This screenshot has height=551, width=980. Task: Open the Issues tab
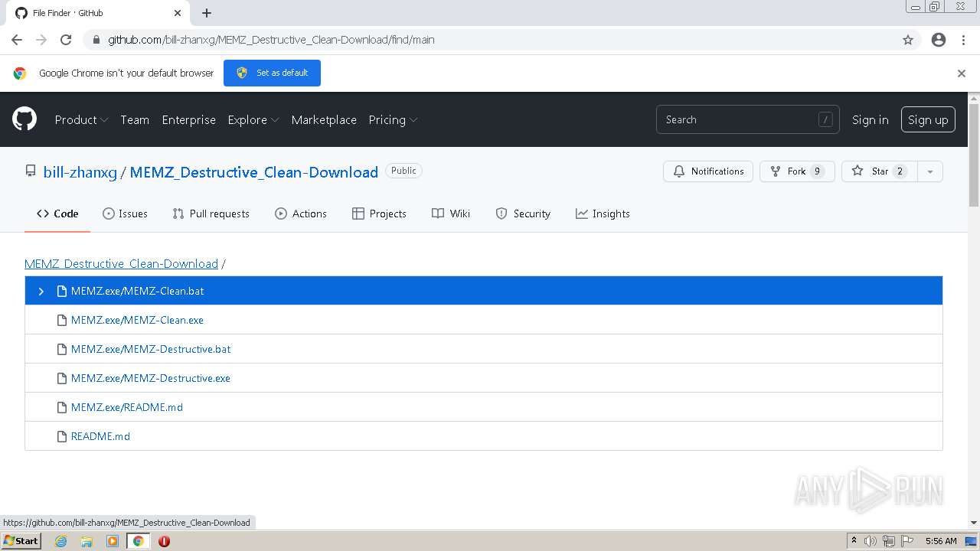click(125, 214)
